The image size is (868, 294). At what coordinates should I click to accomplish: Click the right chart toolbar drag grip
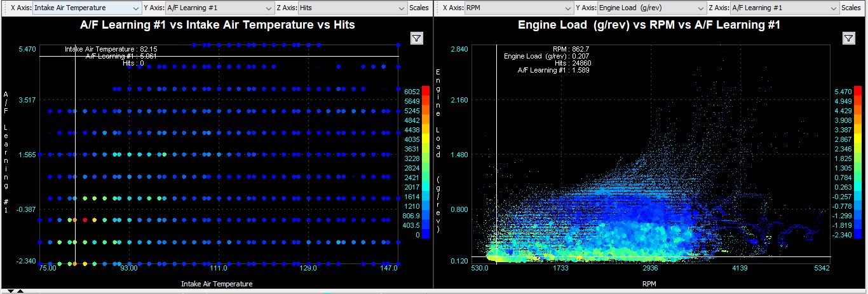click(x=437, y=8)
